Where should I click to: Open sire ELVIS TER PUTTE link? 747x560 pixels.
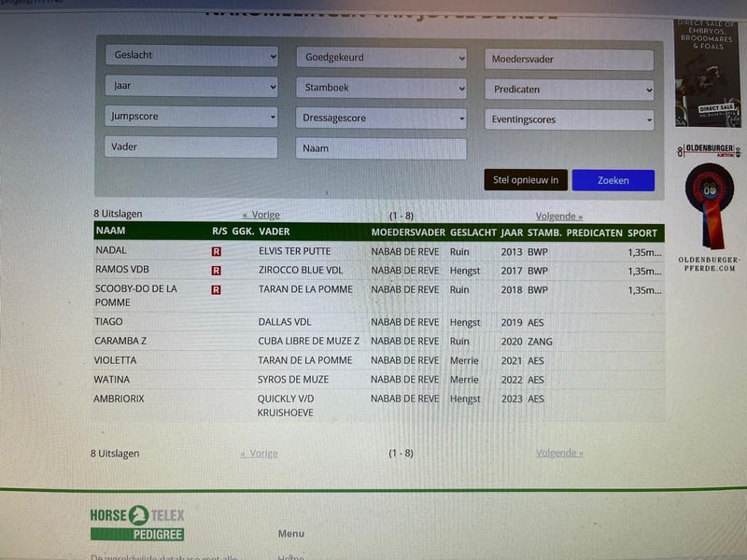click(294, 252)
